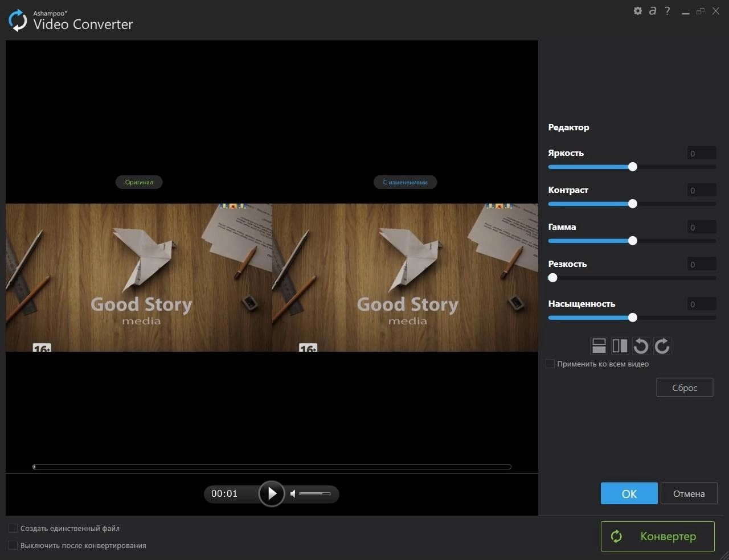Click the Гамма value field
The width and height of the screenshot is (729, 560).
[701, 227]
